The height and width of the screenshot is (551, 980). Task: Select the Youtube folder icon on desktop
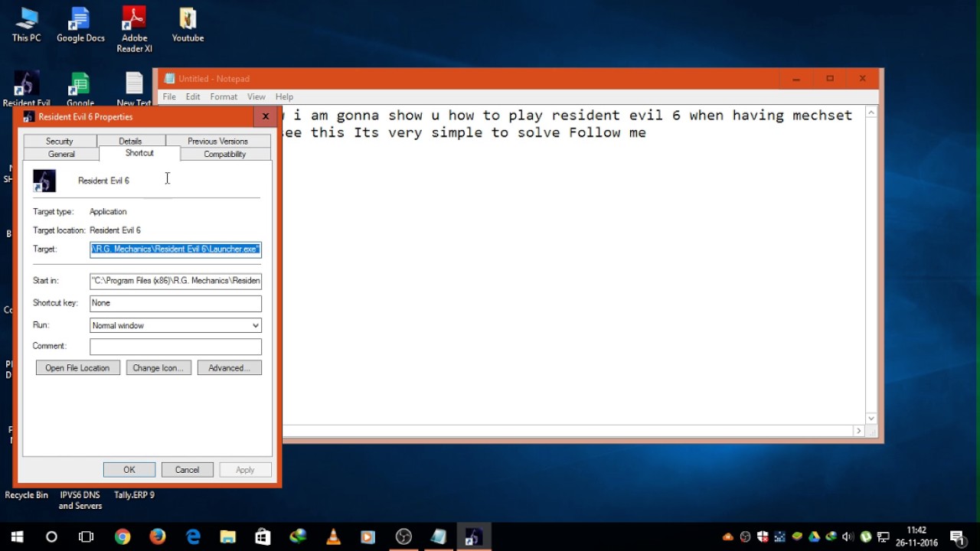(x=188, y=25)
